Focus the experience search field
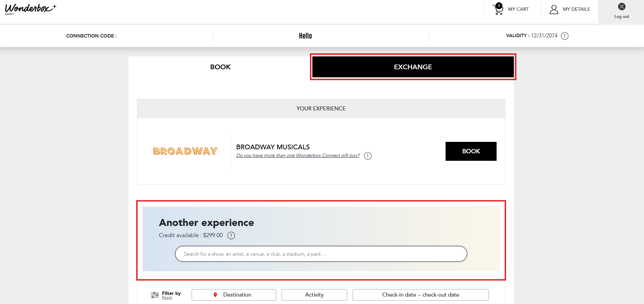 [321, 254]
